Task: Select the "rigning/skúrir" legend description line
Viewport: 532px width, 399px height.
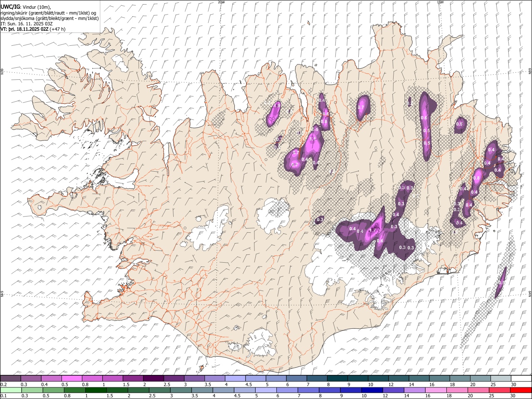Action: click(48, 12)
